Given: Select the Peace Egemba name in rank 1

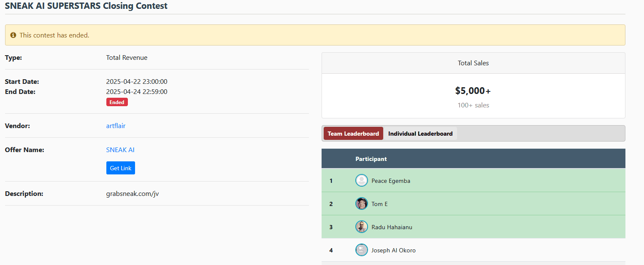Looking at the screenshot, I should pos(390,181).
